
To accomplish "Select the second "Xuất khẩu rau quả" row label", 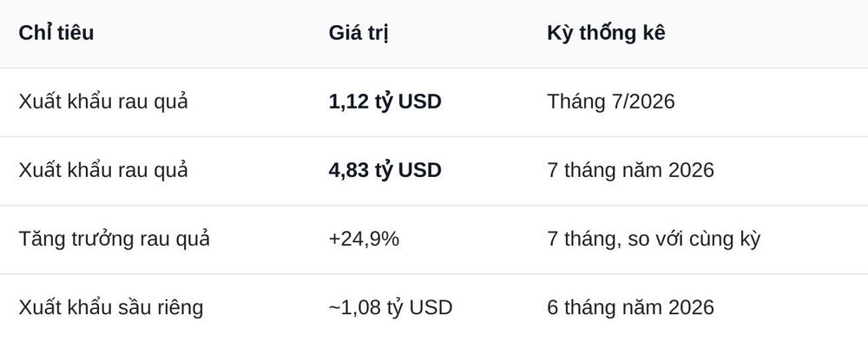I will pos(103,170).
